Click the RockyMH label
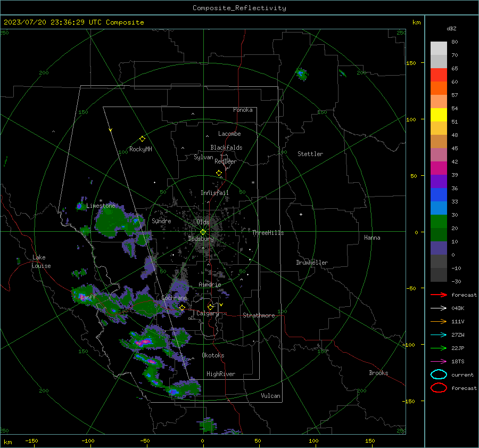The image size is (479, 448). [141, 149]
